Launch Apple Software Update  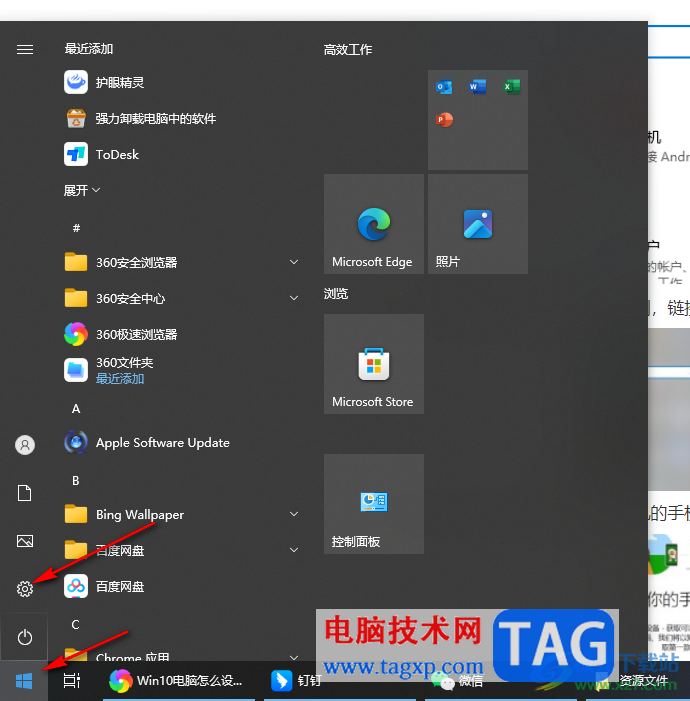tap(147, 443)
